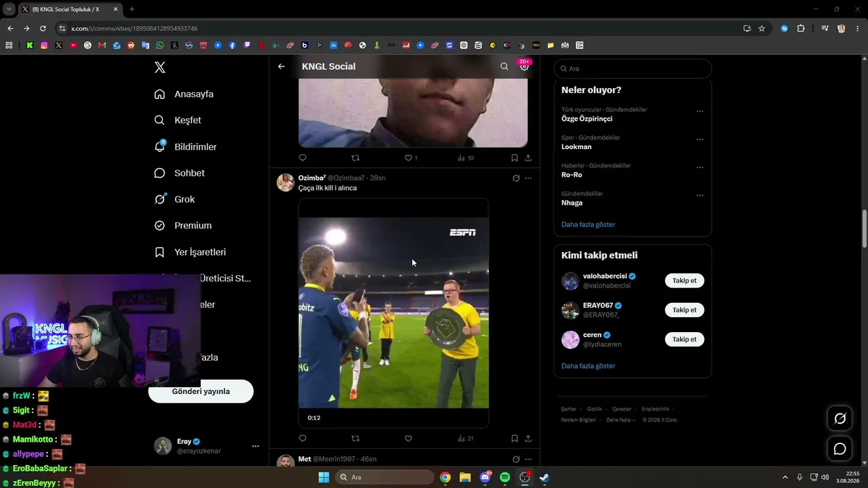868x488 pixels.
Task: Show more follow suggestions link
Action: click(589, 366)
